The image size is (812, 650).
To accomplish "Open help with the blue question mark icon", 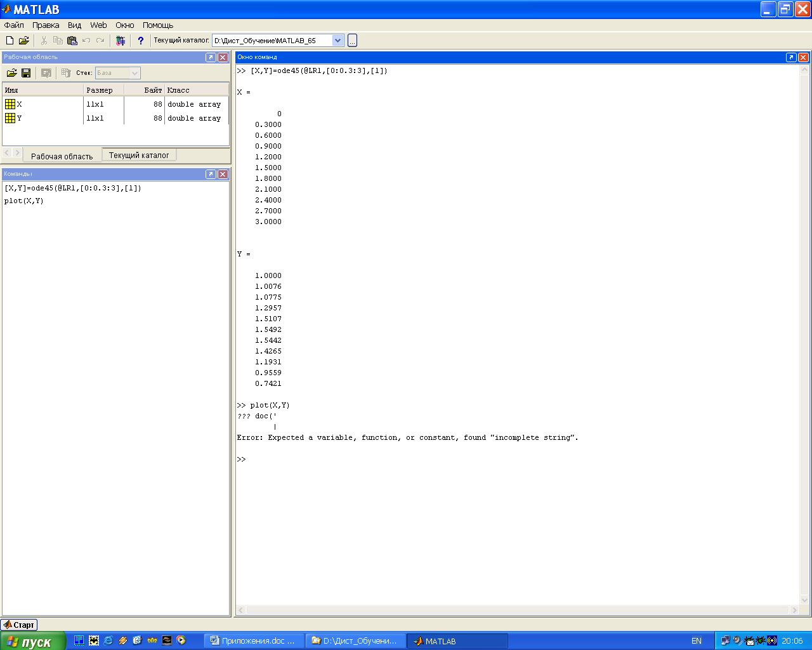I will [x=141, y=41].
